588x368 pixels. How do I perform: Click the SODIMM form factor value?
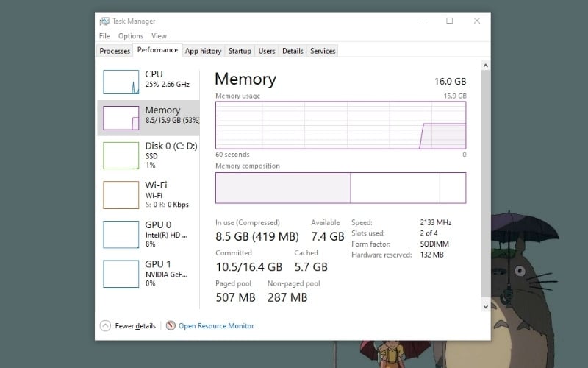coord(434,244)
